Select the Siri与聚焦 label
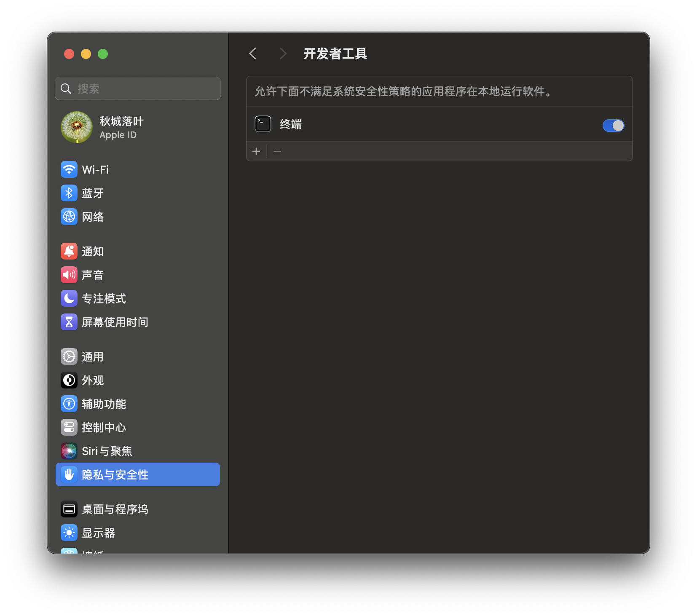Image resolution: width=697 pixels, height=616 pixels. click(x=107, y=451)
